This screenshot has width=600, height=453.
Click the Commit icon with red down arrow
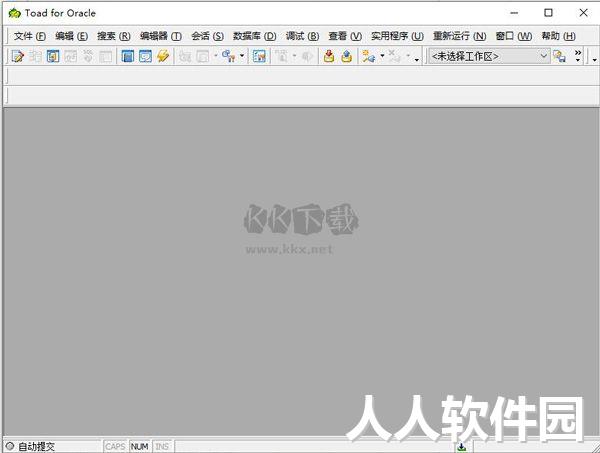pyautogui.click(x=329, y=56)
